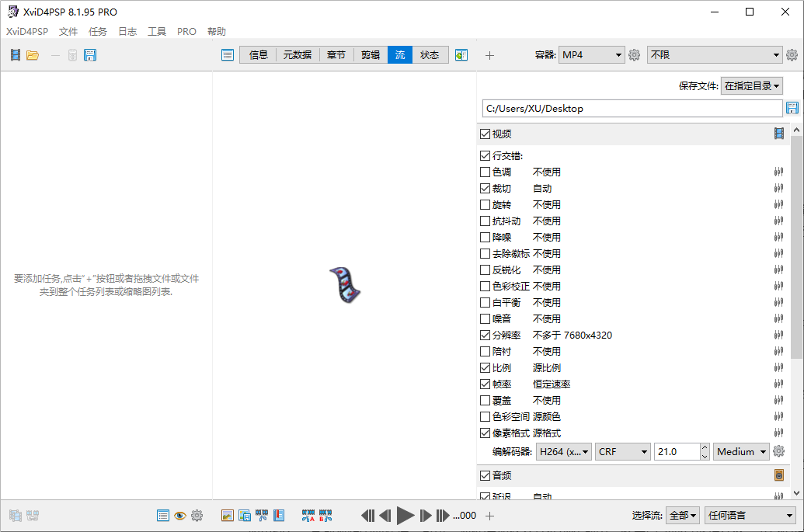Disable the 分辨率 resolution limit checkbox
Viewport: 804px width, 532px height.
[486, 335]
